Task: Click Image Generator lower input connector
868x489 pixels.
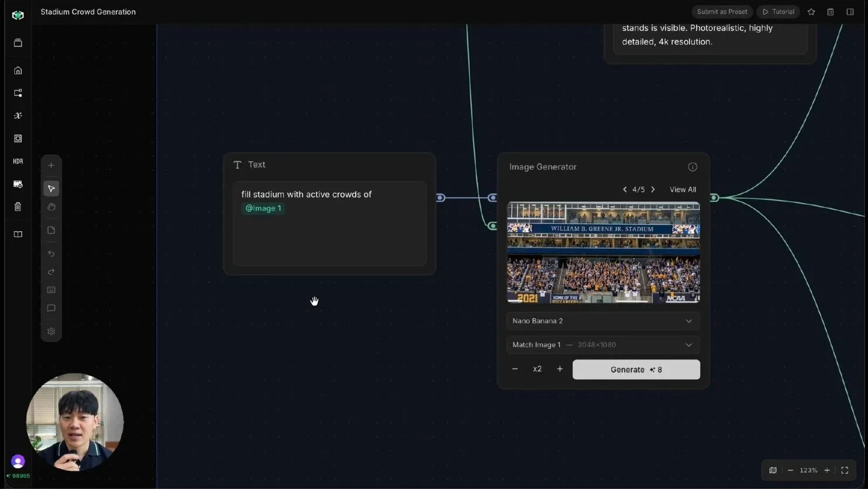Action: (x=492, y=226)
